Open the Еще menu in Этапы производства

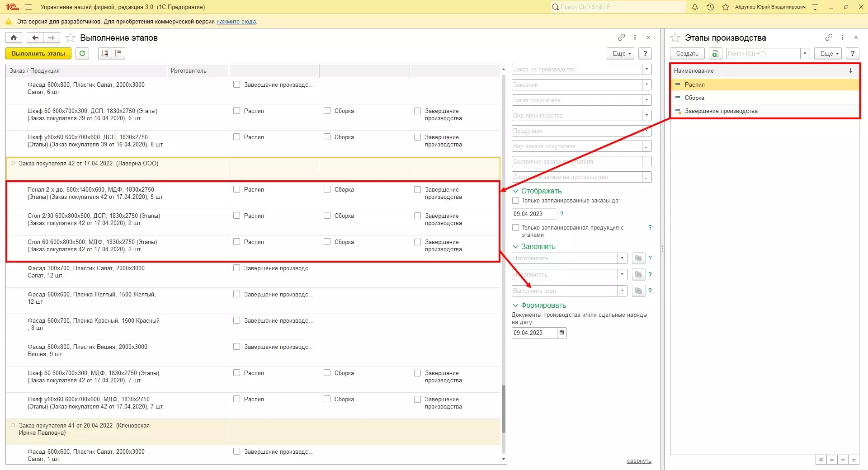(828, 53)
